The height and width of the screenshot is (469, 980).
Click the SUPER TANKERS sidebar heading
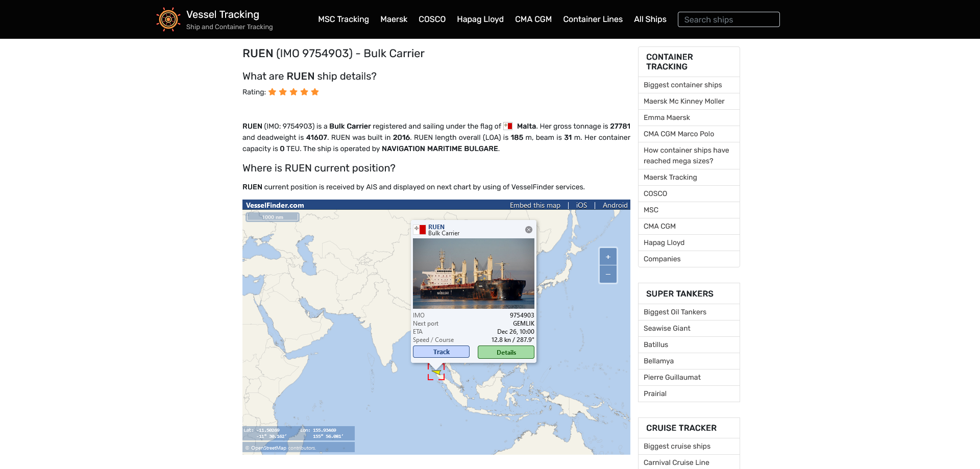[x=679, y=293]
